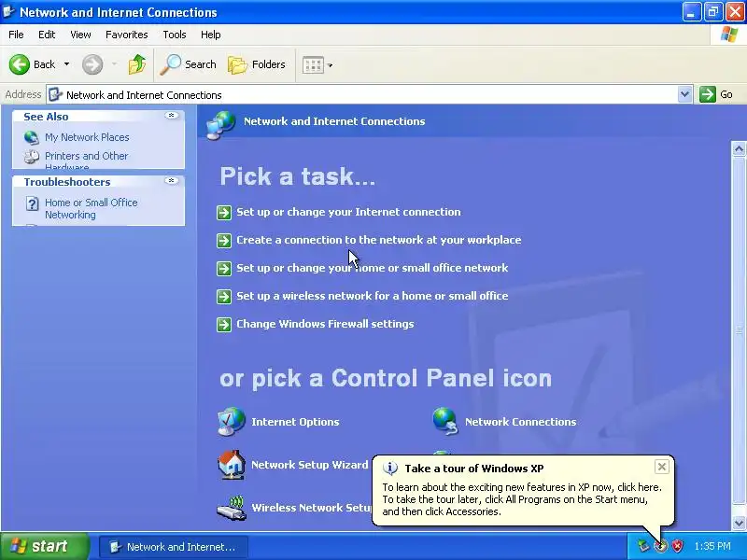Open the Wireless Network Setup Wizard icon
747x560 pixels.
pyautogui.click(x=232, y=508)
